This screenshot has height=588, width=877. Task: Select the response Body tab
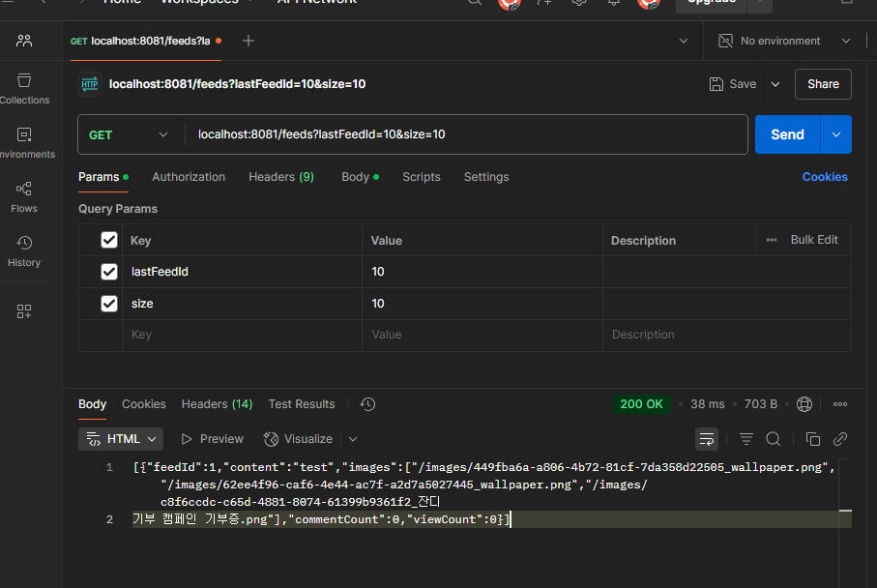pyautogui.click(x=92, y=404)
